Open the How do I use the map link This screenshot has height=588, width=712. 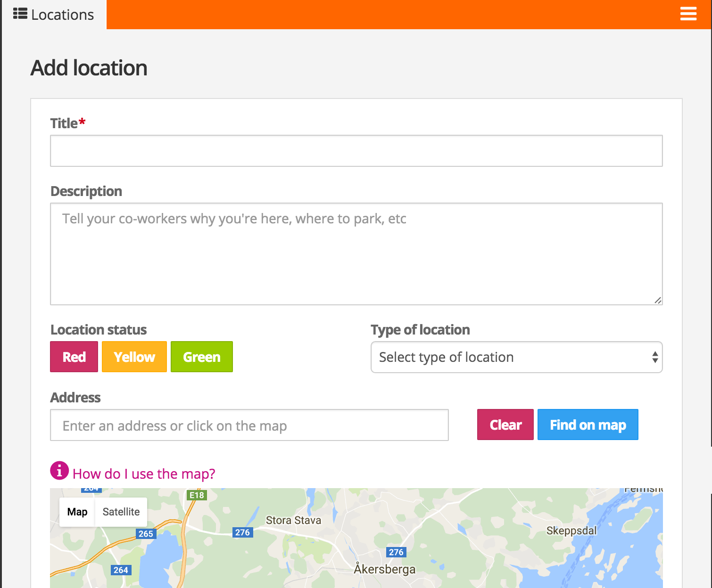pyautogui.click(x=144, y=474)
